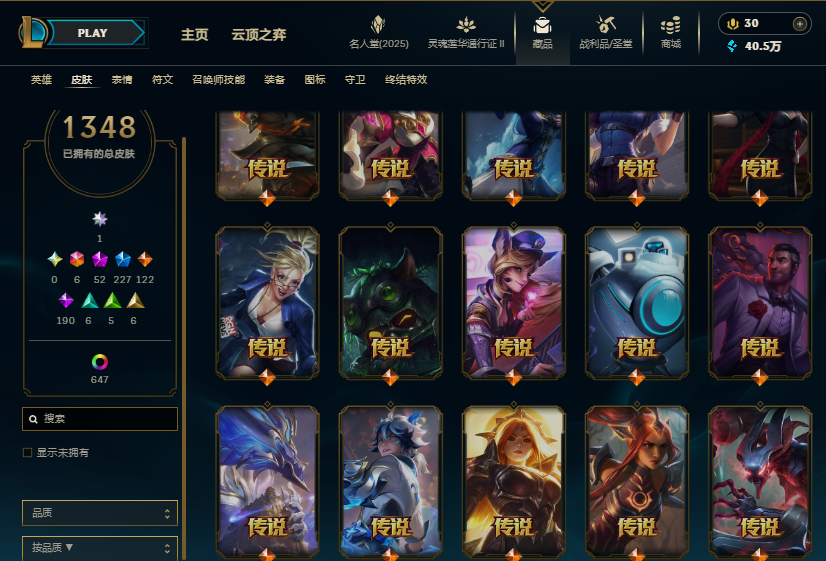Screen dimensions: 826x561
Task: Click the blue essence 40.5万 icon
Action: coord(732,46)
